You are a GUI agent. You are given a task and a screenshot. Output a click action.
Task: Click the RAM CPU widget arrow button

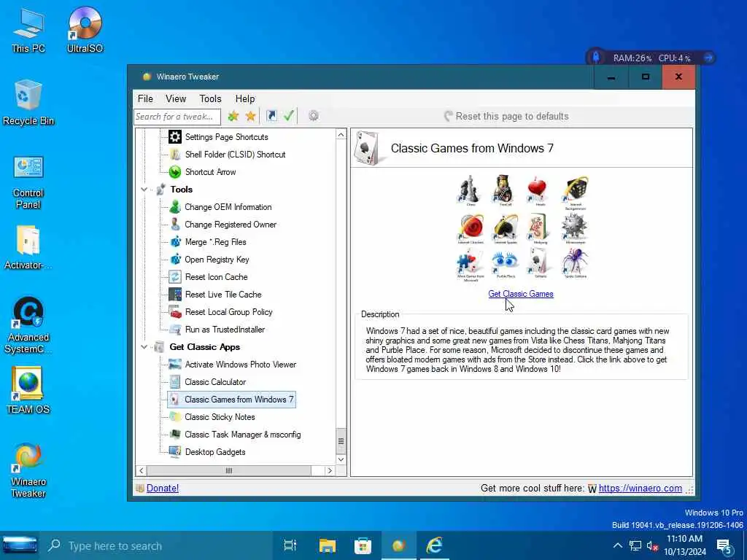[708, 58]
